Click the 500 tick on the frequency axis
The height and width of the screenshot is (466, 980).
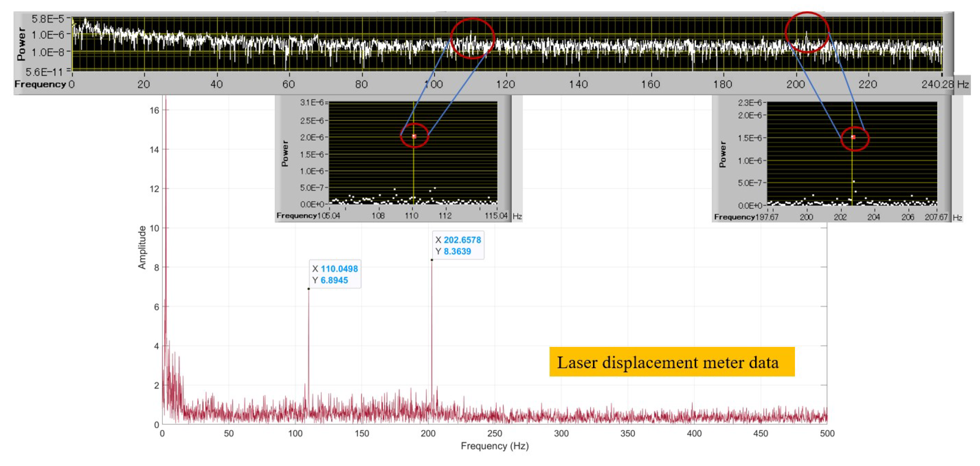(827, 433)
